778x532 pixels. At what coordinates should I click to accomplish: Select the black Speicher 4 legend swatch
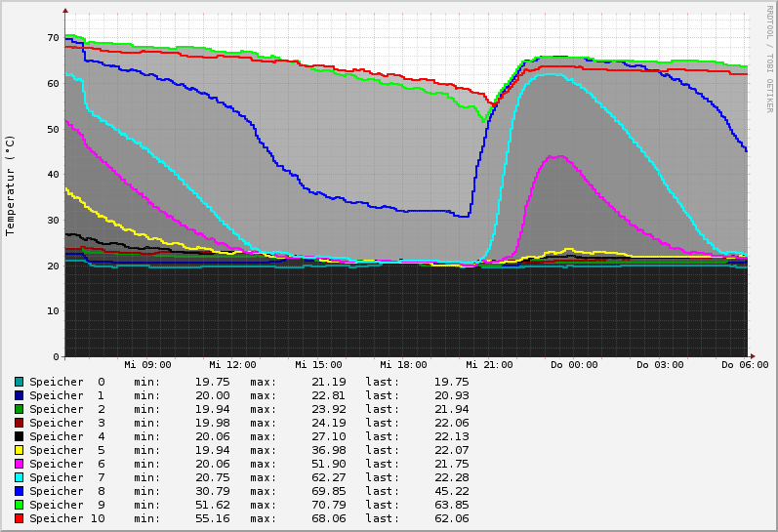tap(19, 436)
